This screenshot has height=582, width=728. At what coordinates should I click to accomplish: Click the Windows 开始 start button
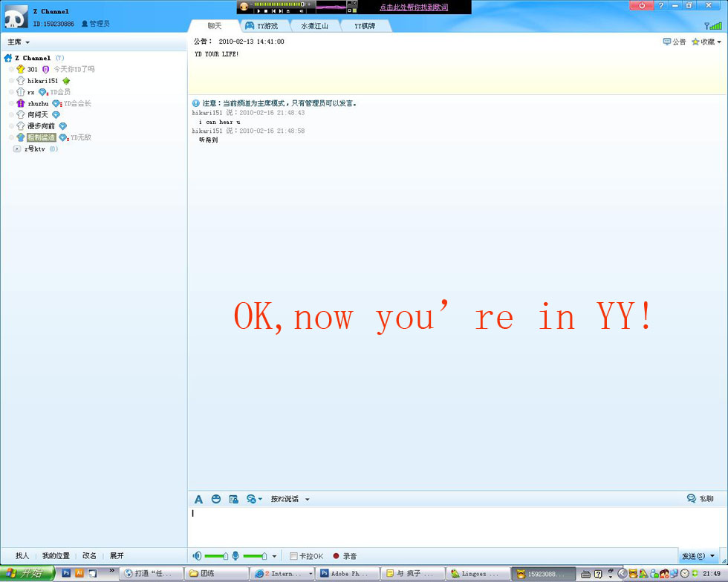[x=27, y=574]
